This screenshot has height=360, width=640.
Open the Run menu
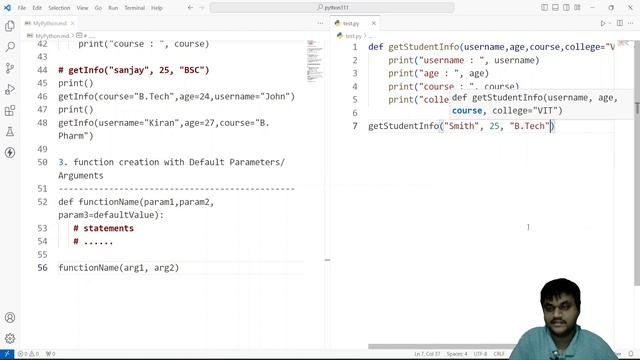point(113,8)
